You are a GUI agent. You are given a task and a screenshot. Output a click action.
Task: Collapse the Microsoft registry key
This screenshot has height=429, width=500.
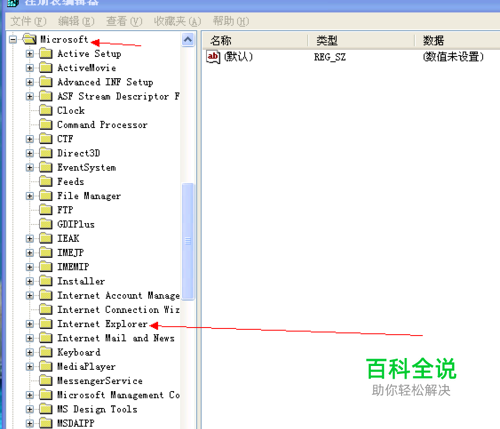point(13,40)
